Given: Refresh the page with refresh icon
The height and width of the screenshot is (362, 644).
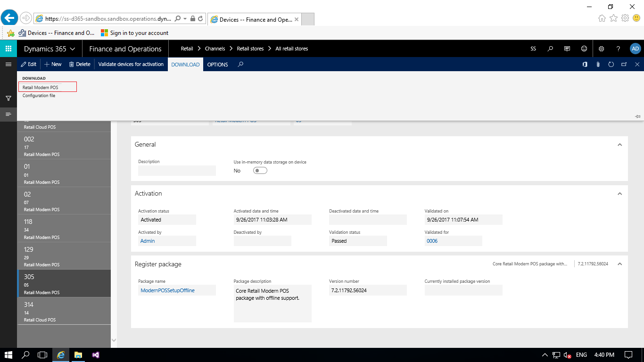Looking at the screenshot, I should 611,65.
